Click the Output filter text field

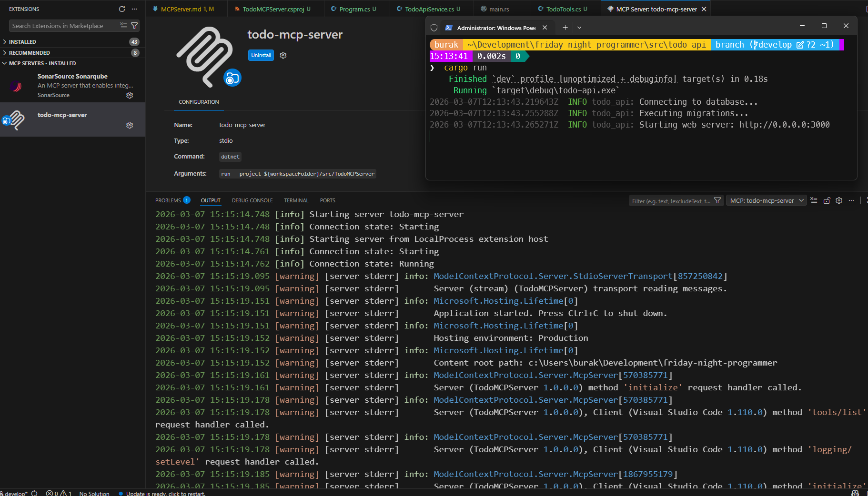click(671, 201)
